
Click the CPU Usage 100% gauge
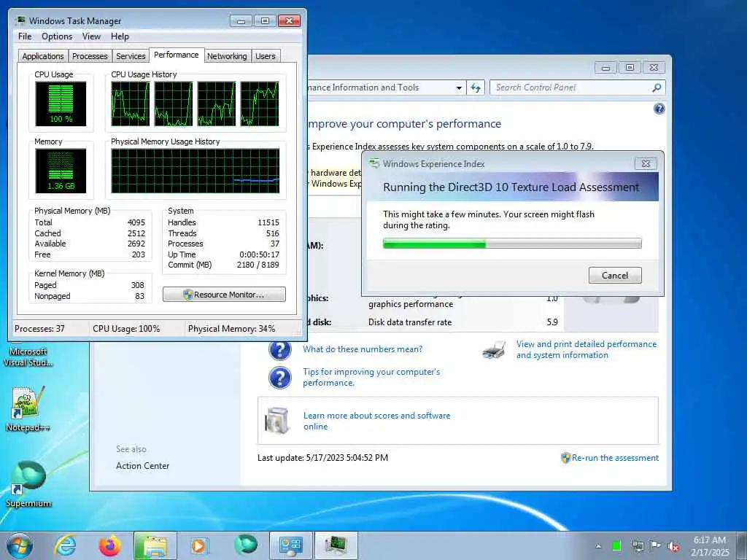pyautogui.click(x=61, y=104)
